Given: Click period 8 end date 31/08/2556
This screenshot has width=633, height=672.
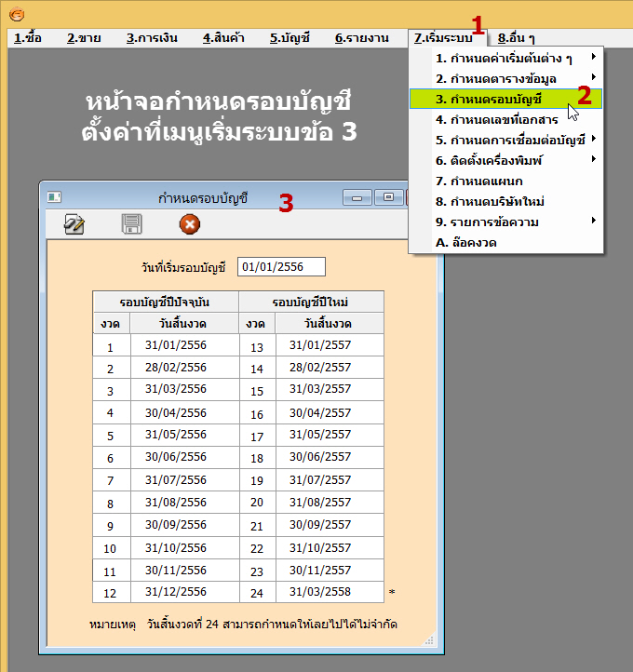Looking at the screenshot, I should coord(184,503).
